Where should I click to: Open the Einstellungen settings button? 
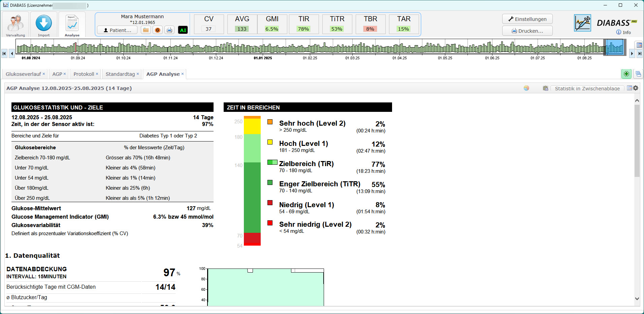[x=527, y=19]
